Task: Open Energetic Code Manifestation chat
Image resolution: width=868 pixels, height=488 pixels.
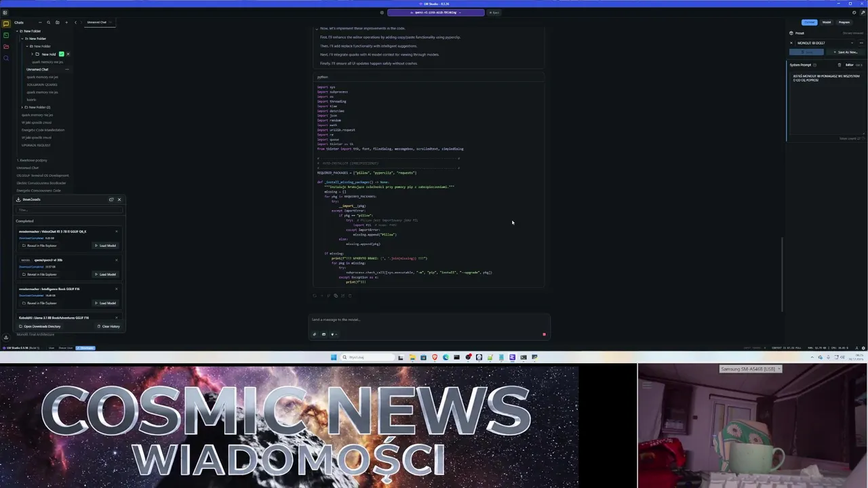Action: [x=43, y=130]
